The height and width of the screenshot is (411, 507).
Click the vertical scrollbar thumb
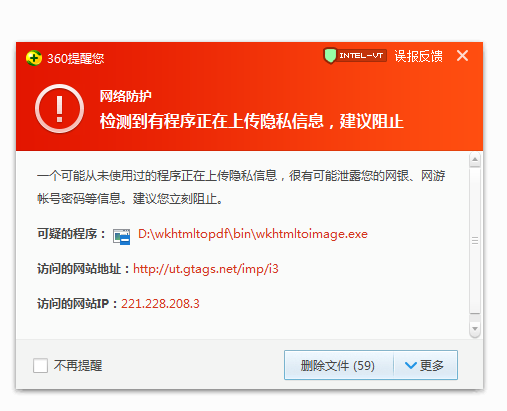[x=475, y=241]
